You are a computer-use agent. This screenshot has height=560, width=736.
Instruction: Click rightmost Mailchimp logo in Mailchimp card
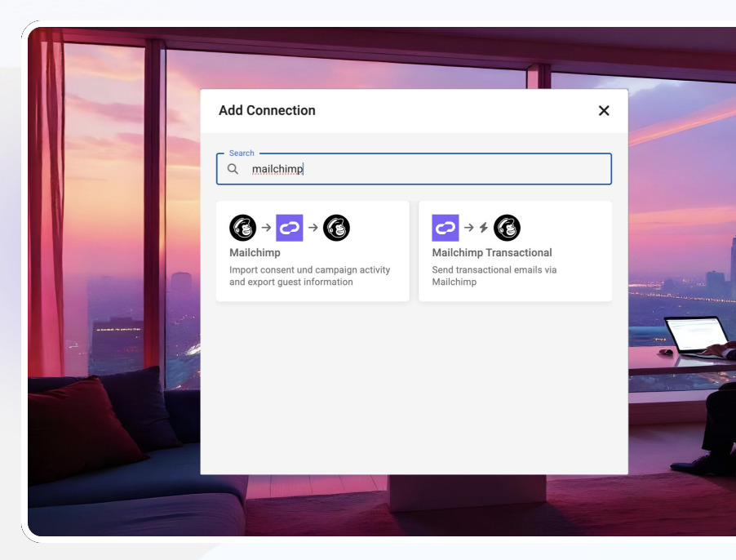(x=336, y=228)
